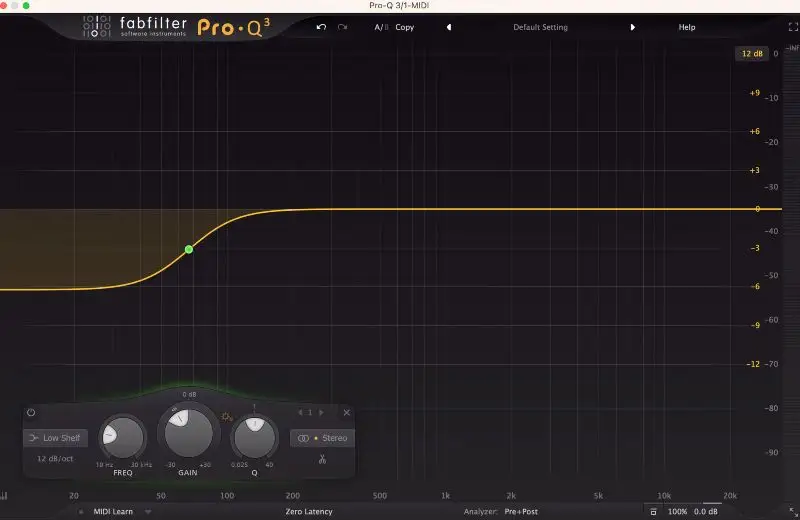Click the band split scissors icon

(x=322, y=460)
